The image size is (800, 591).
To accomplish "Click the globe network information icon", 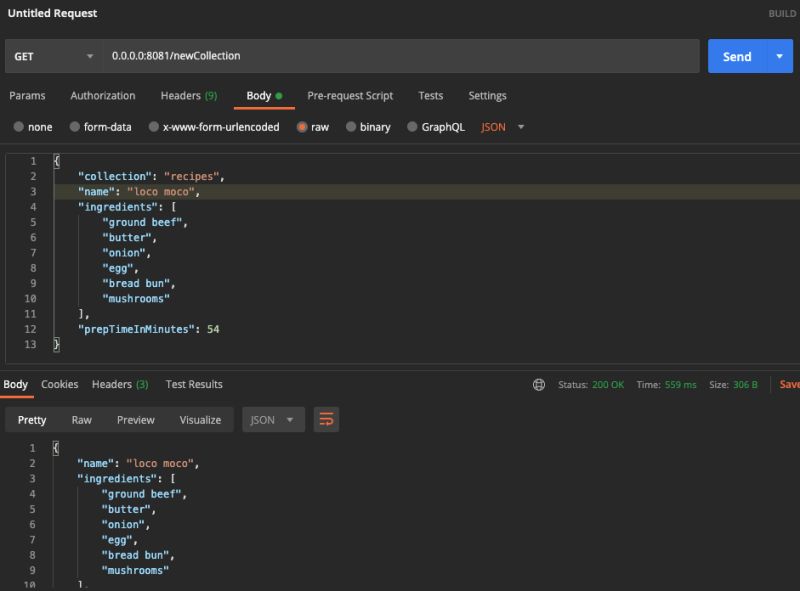I will pyautogui.click(x=540, y=384).
